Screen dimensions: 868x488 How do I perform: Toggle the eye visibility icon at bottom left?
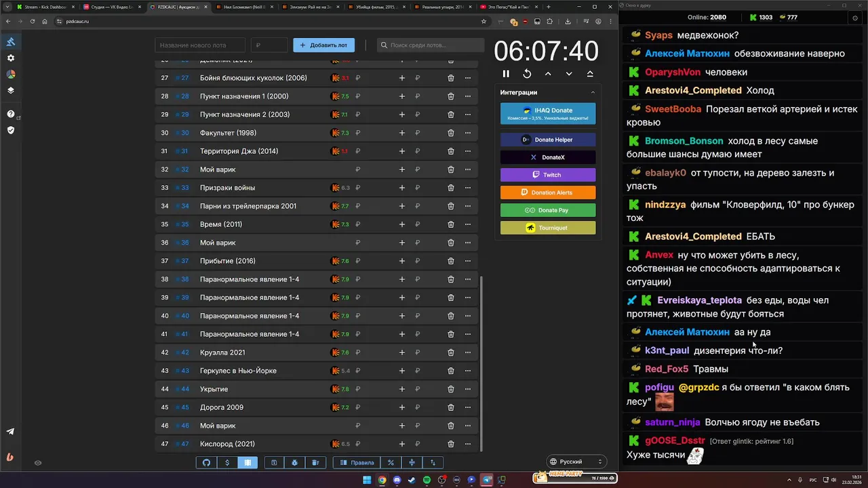pos(38,463)
